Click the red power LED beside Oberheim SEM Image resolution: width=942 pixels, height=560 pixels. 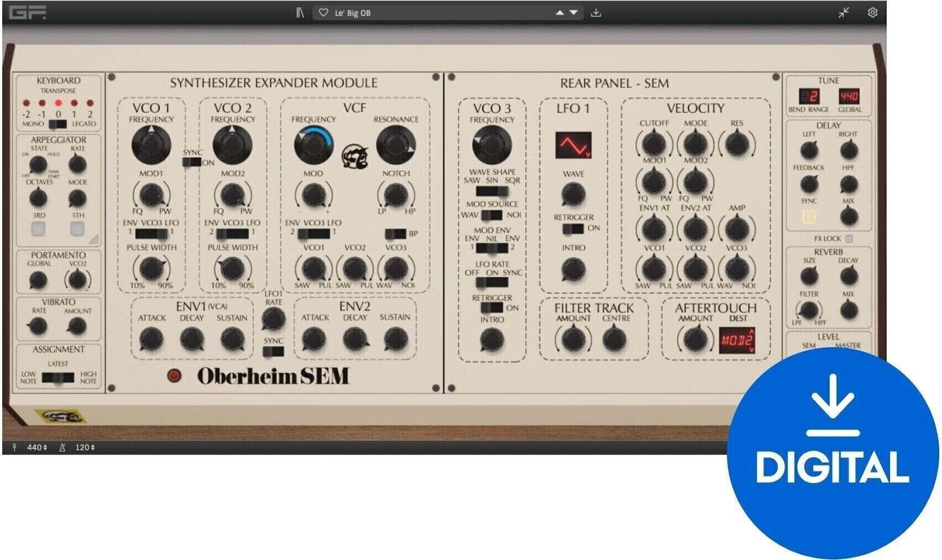pos(174,376)
